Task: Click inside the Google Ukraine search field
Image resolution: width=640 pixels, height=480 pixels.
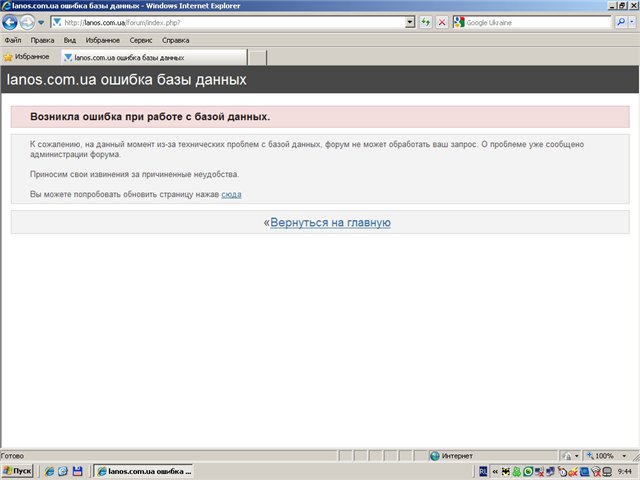Action: point(530,22)
